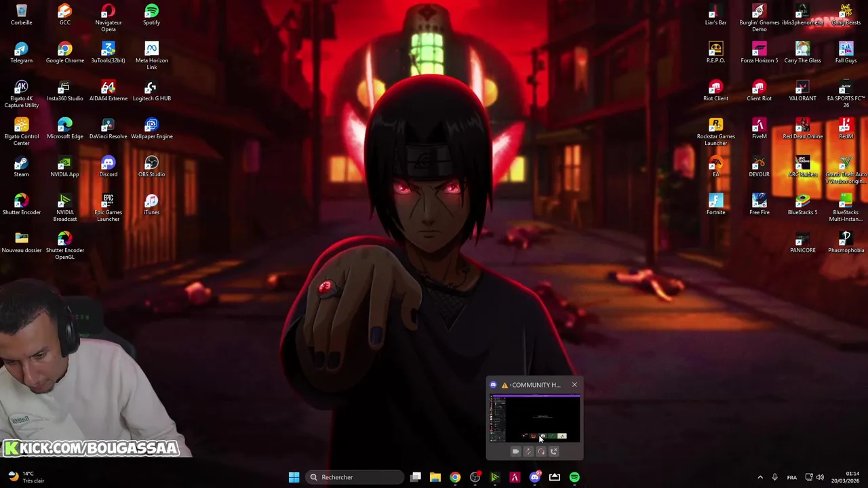Open Elgato 4K Capture Utility
This screenshot has height=488, width=868.
21,94
